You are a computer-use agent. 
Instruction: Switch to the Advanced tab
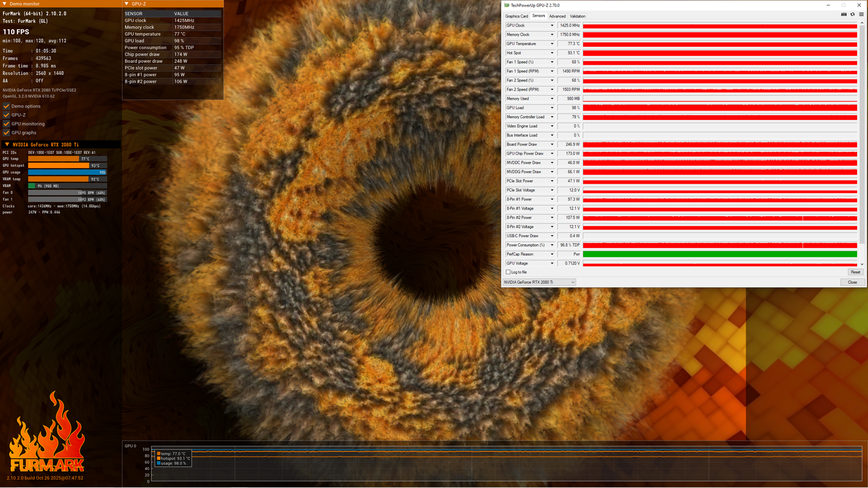click(x=557, y=16)
